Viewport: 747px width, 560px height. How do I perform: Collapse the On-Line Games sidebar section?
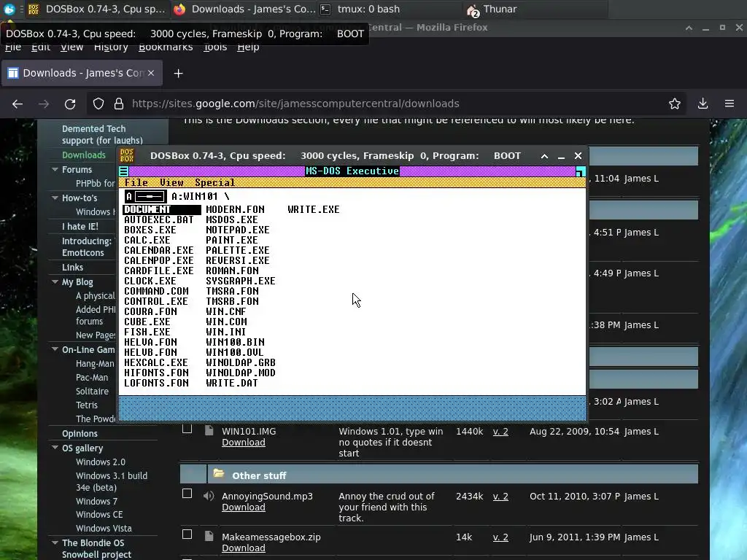(55, 349)
